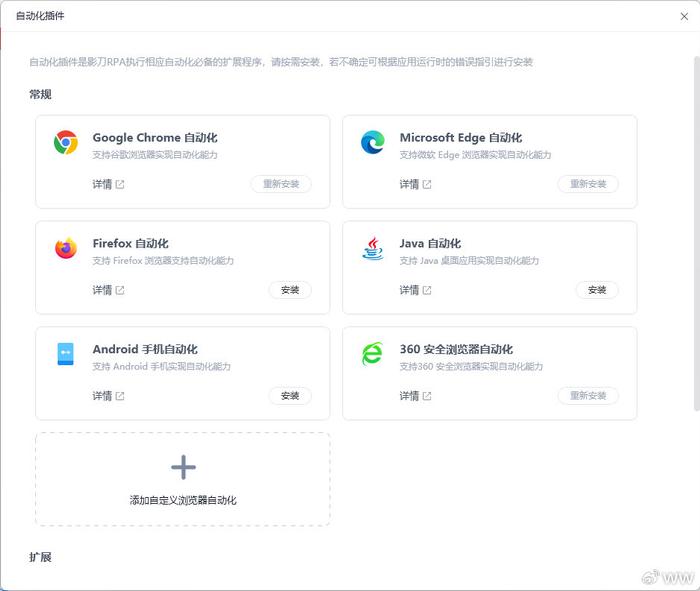Click the Android 手机自动化 title
This screenshot has height=591, width=700.
145,349
